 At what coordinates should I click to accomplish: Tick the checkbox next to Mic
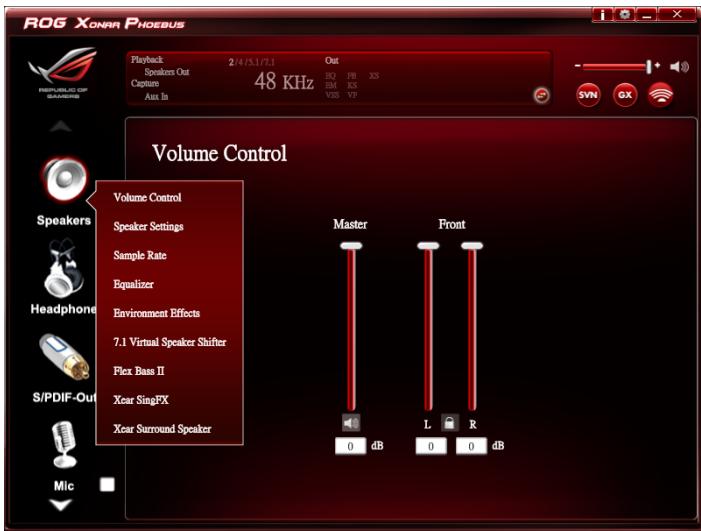point(107,485)
